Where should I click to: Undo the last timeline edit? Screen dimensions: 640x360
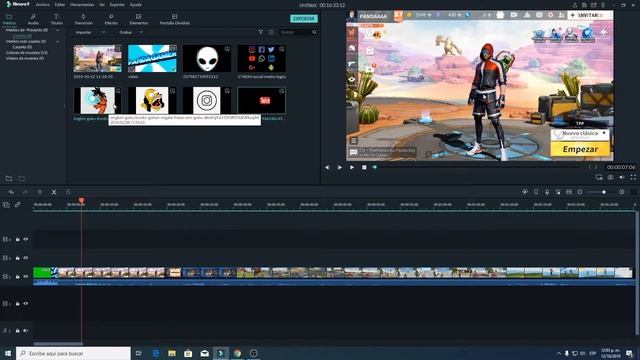(x=11, y=192)
